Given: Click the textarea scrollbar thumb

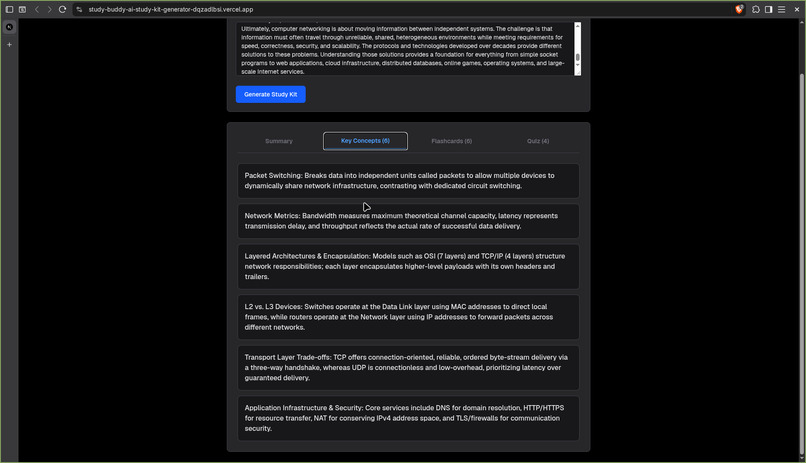Looking at the screenshot, I should pos(578,58).
